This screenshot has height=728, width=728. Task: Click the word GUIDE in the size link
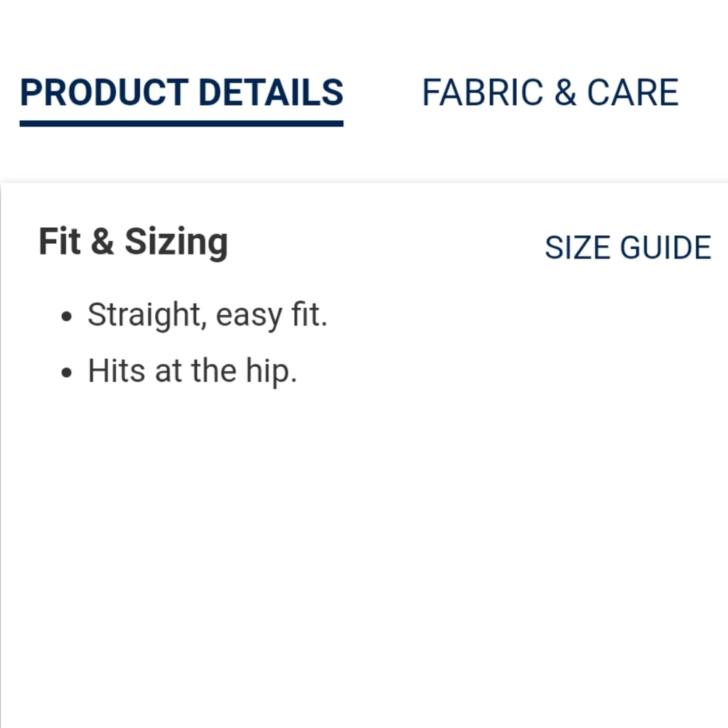point(665,248)
